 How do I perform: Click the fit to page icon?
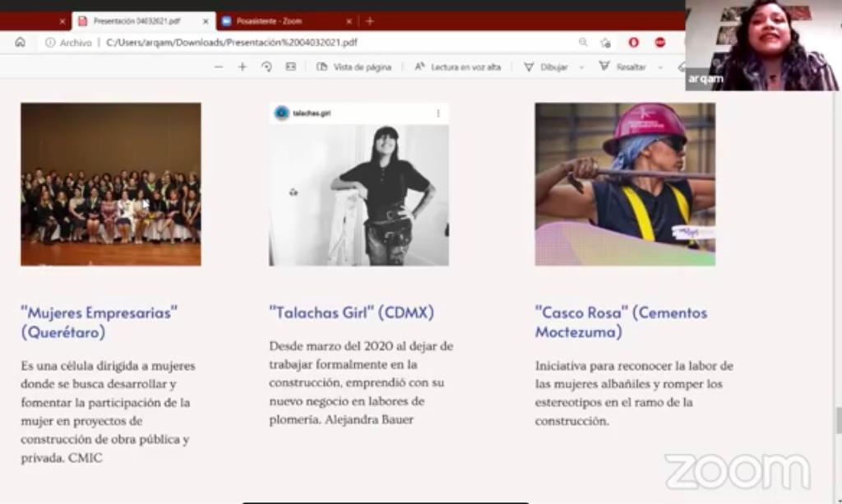click(x=290, y=67)
